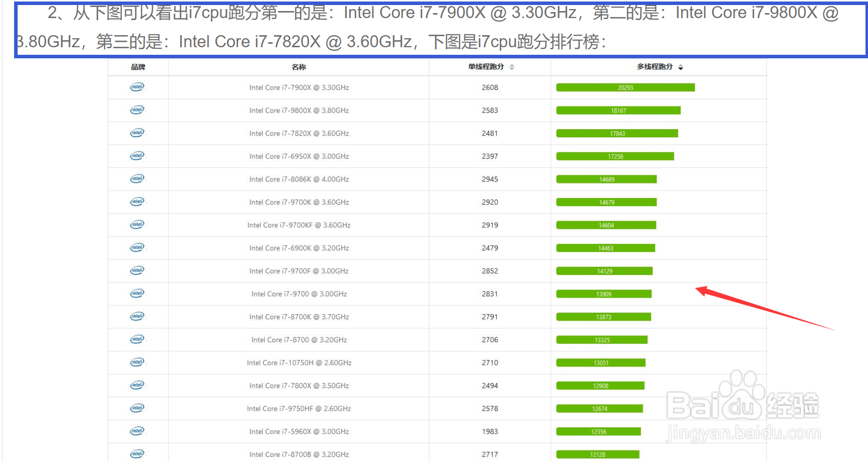
Task: Click Intel logo in i7-9700F row
Action: tap(137, 270)
